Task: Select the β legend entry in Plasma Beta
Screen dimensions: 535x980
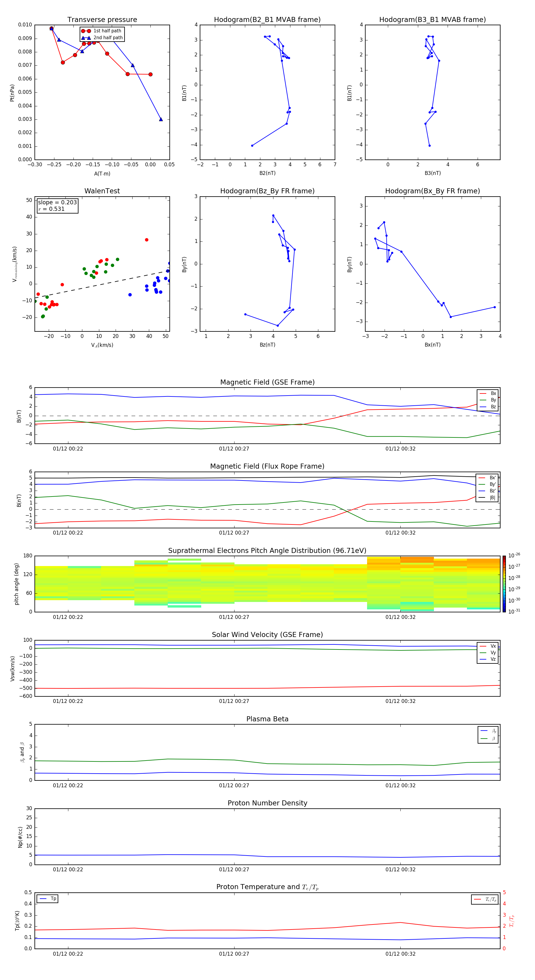Action: 488,739
